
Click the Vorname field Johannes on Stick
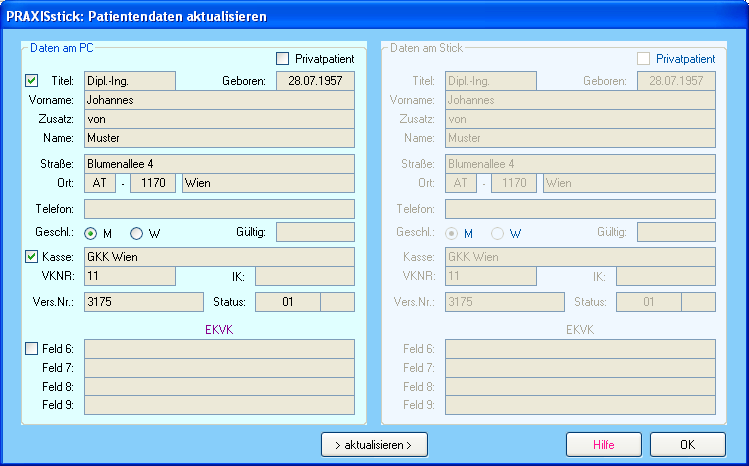580,100
